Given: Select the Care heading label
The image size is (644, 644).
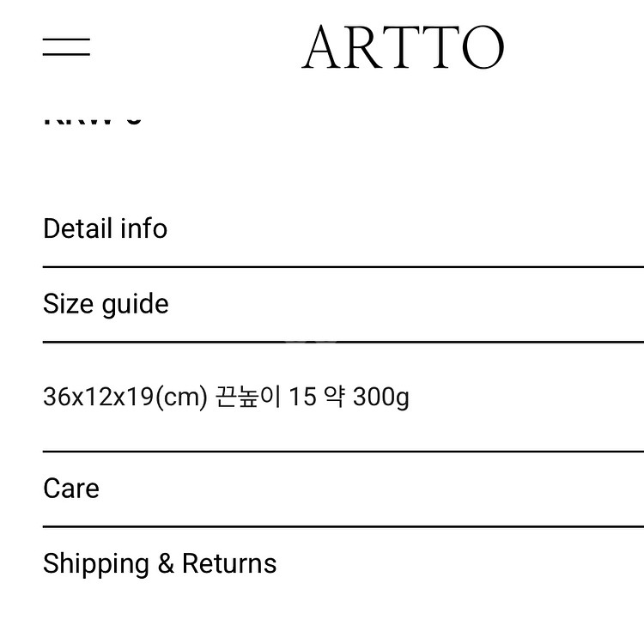Looking at the screenshot, I should 71,489.
